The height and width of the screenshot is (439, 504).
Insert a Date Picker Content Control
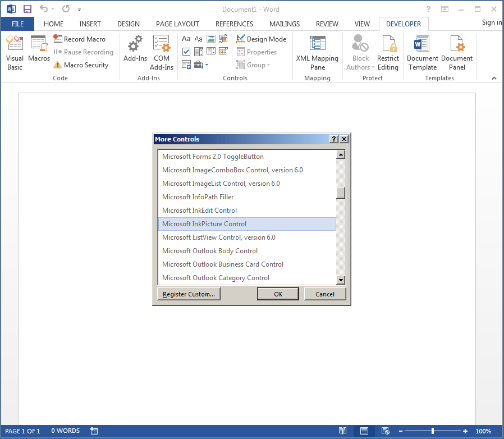click(x=223, y=51)
